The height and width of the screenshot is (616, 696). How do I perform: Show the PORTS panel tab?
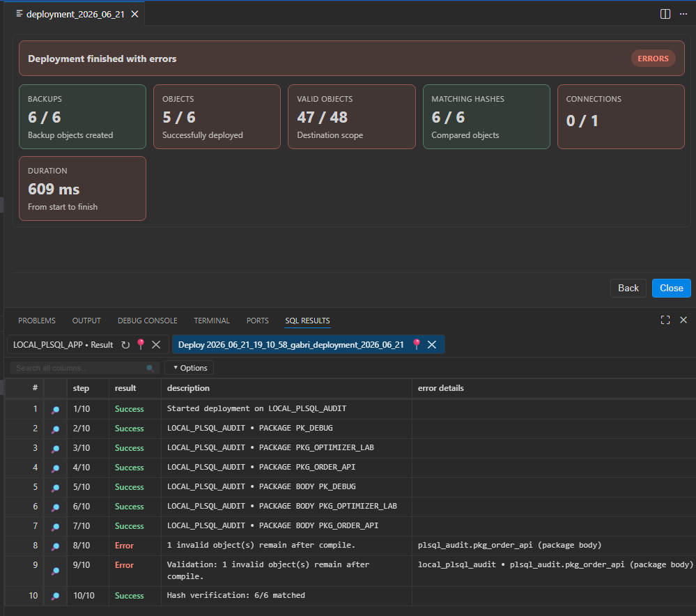[x=258, y=321]
